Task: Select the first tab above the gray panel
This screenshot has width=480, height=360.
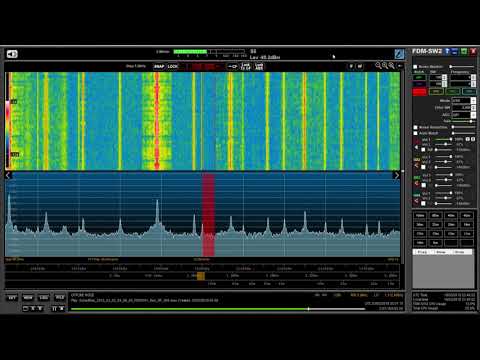Action: click(x=422, y=252)
